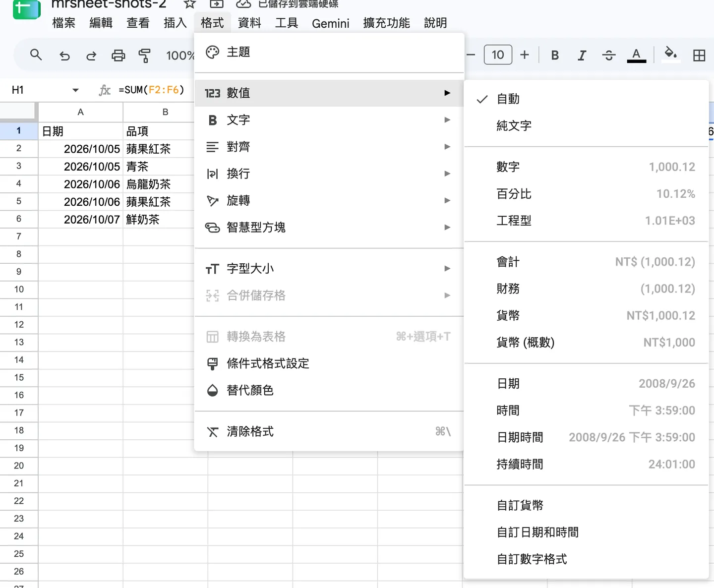
Task: Select 時間 format
Action: pos(586,410)
